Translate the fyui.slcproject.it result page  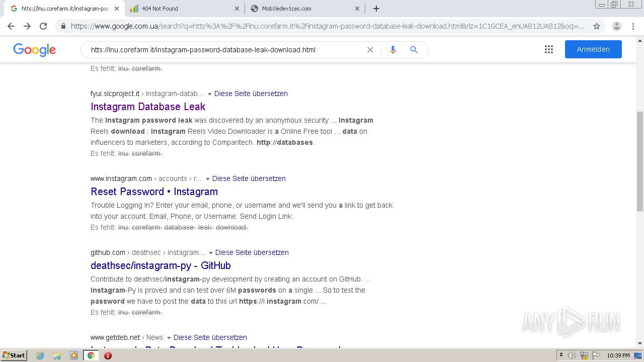pyautogui.click(x=251, y=94)
